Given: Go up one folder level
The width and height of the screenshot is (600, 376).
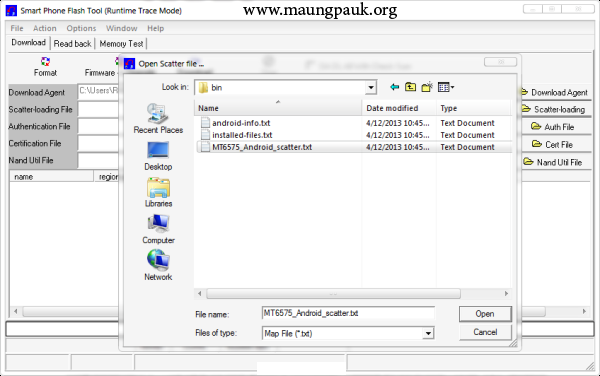Looking at the screenshot, I should pyautogui.click(x=411, y=87).
